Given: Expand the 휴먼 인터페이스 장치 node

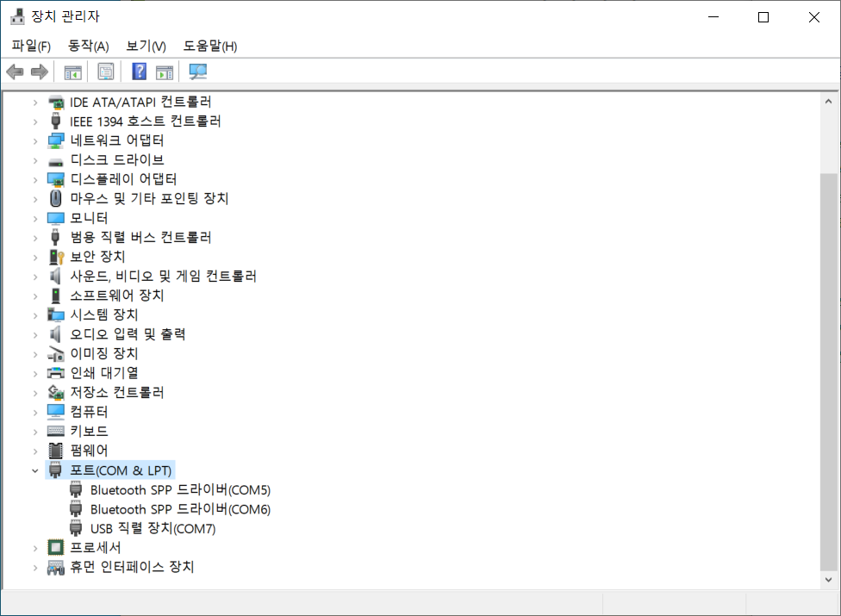Looking at the screenshot, I should coord(34,567).
